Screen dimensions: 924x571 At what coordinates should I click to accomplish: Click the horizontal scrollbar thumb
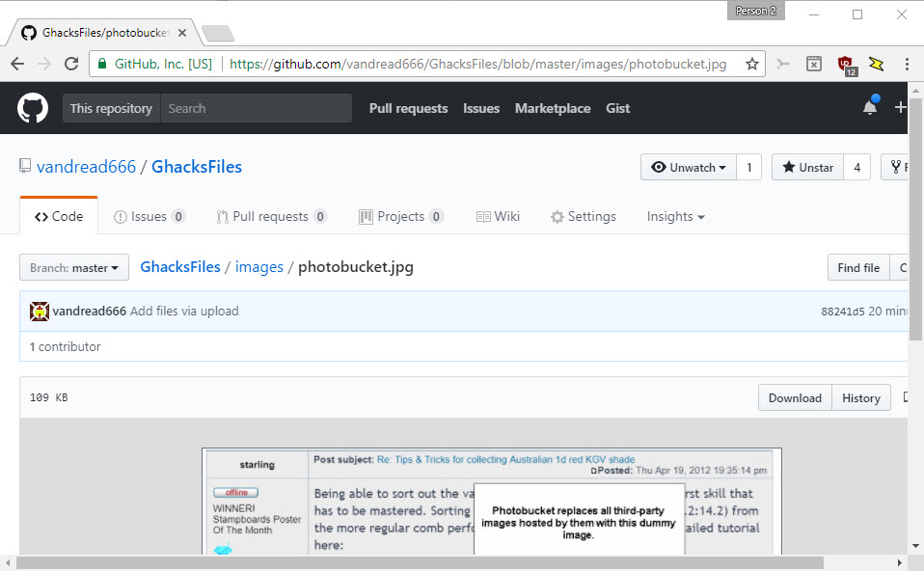point(420,562)
